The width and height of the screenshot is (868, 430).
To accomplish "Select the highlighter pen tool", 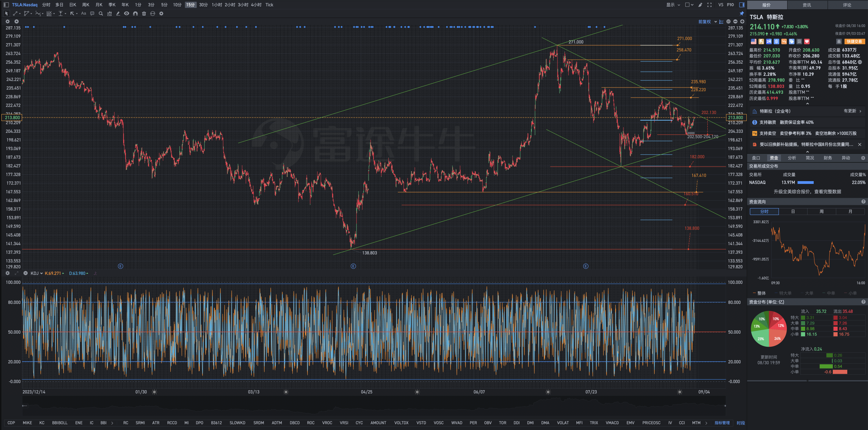I will (x=118, y=13).
